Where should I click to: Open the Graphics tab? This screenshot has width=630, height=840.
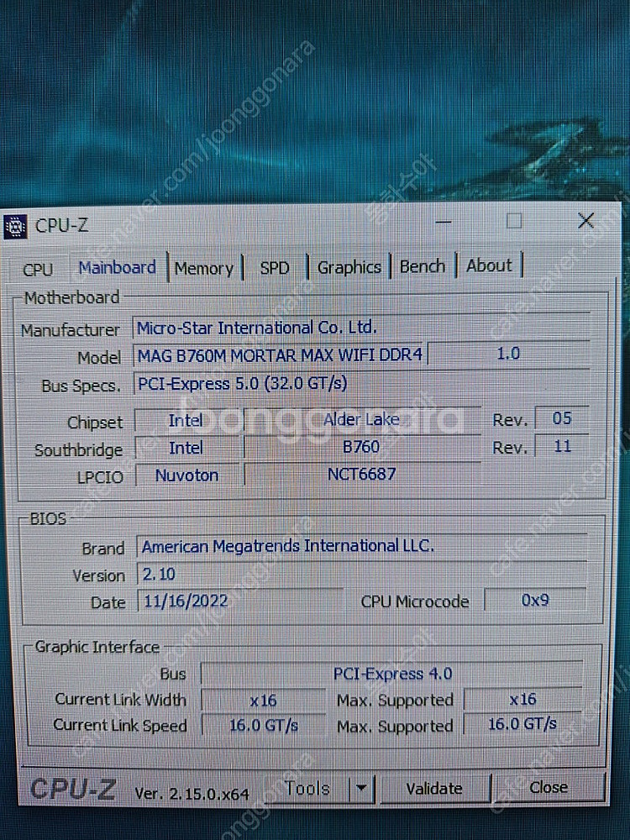pyautogui.click(x=349, y=267)
